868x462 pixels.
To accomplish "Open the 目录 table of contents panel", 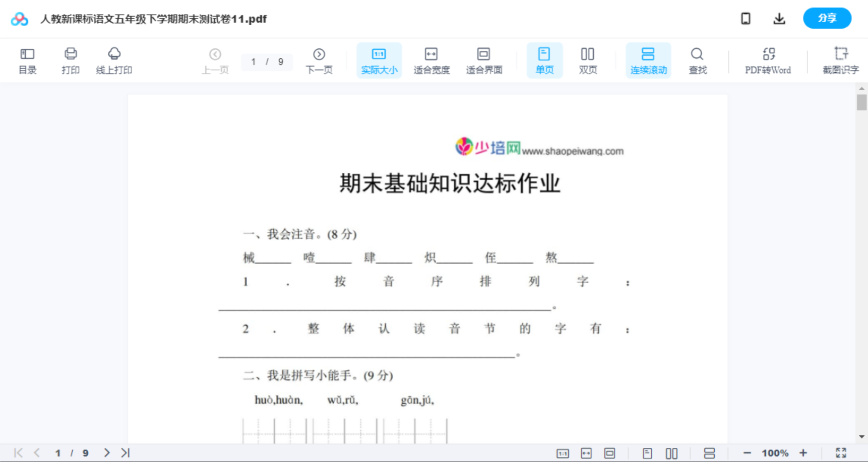I will coord(27,60).
